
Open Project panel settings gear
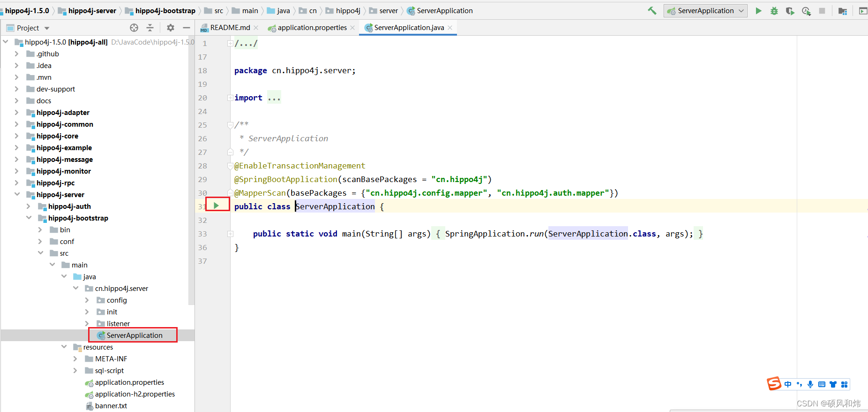[x=171, y=28]
